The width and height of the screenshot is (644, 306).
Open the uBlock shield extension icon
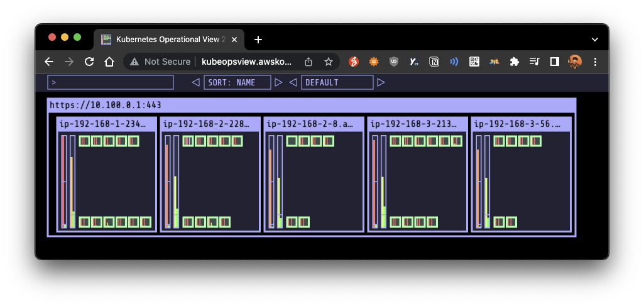pyautogui.click(x=394, y=62)
